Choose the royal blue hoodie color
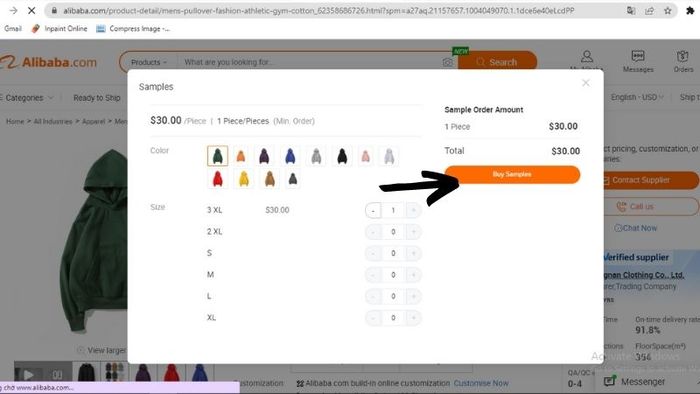The width and height of the screenshot is (700, 394). pyautogui.click(x=290, y=156)
